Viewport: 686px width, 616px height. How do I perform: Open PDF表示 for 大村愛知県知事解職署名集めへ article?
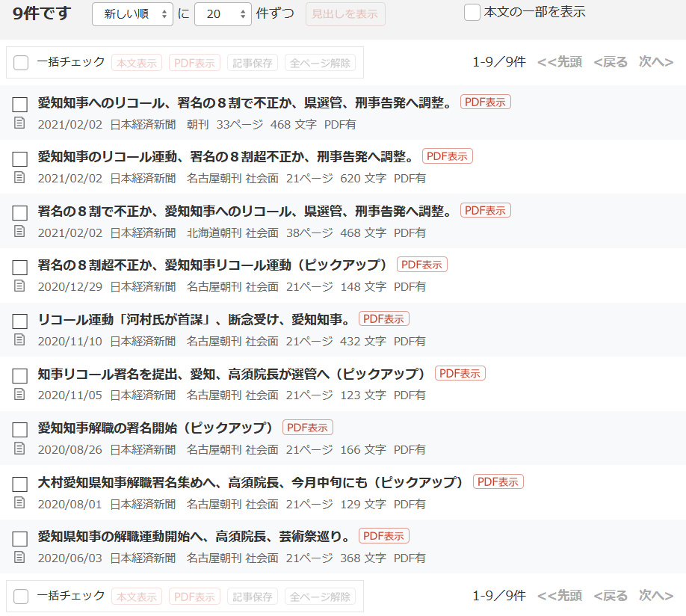tap(498, 482)
